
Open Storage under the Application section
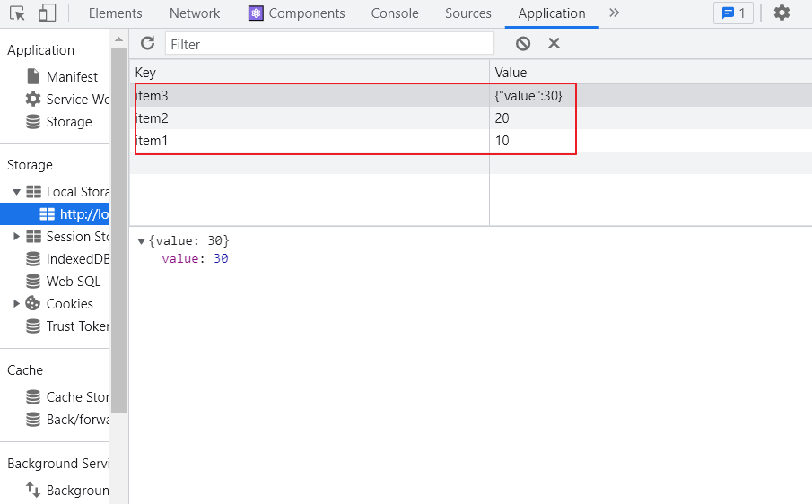(59, 122)
